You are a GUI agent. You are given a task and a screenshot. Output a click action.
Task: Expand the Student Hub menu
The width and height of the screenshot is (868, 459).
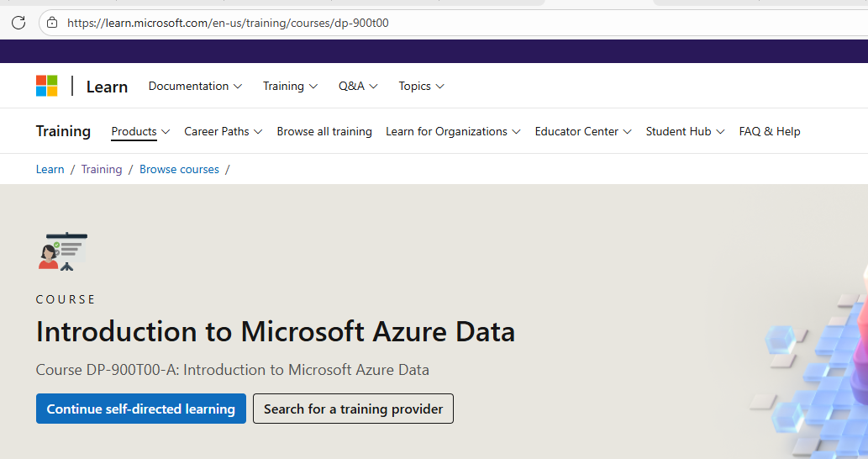point(685,131)
